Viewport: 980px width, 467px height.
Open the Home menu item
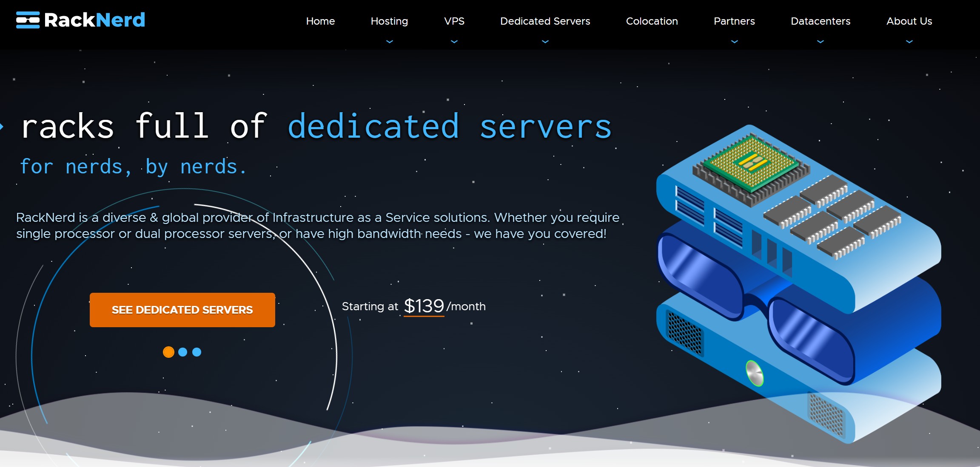320,21
